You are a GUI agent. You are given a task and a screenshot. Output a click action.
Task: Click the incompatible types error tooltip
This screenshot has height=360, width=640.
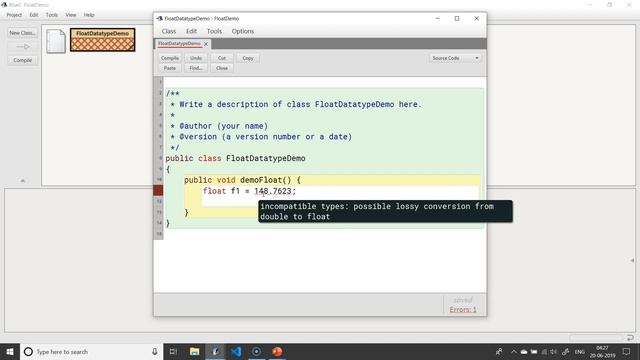coord(385,211)
